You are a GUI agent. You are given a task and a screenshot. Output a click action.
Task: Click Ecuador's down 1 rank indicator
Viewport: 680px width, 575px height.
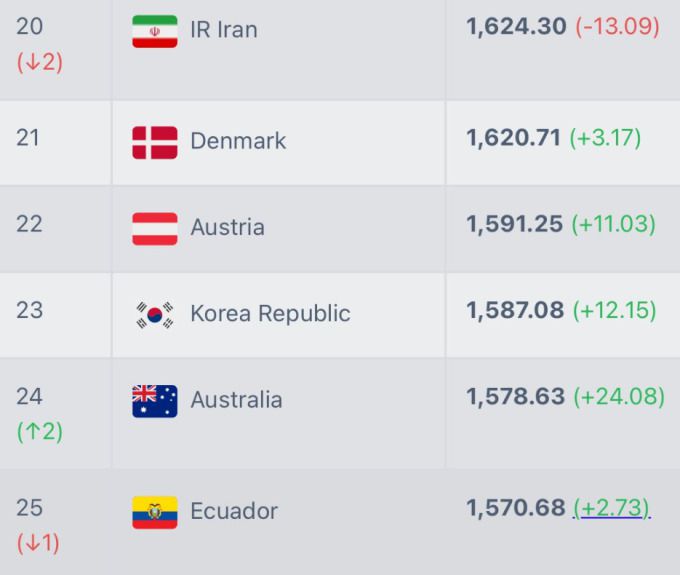pos(38,543)
